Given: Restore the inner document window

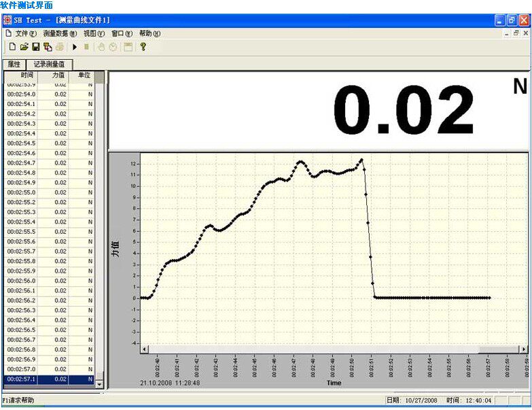Looking at the screenshot, I should 516,33.
